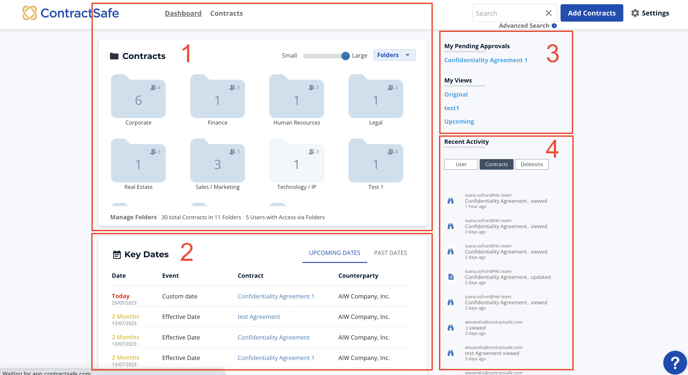Switch to the UPCOMING DATES tab
This screenshot has height=375, width=688.
click(x=334, y=253)
